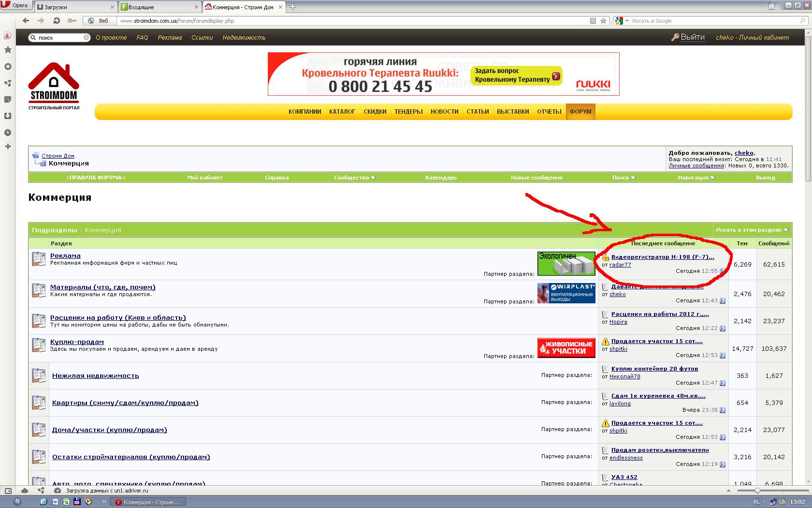812x508 pixels.
Task: Click the Выйти logout link
Action: coord(693,37)
